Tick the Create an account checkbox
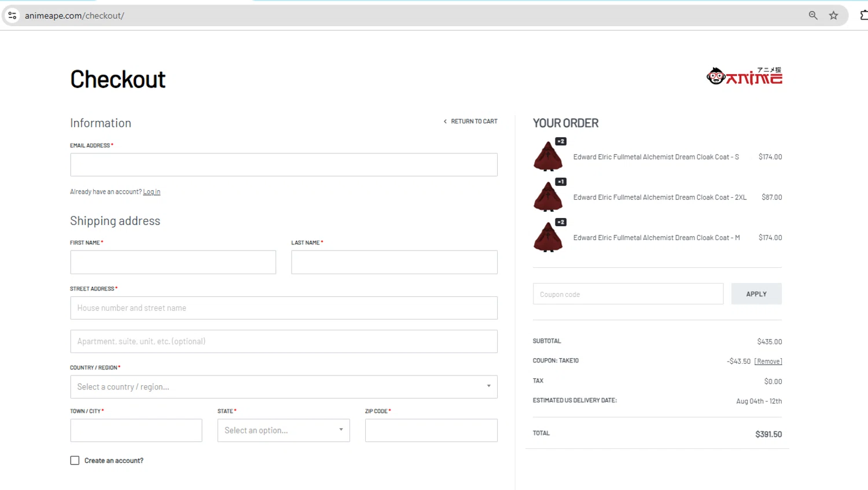 point(75,460)
